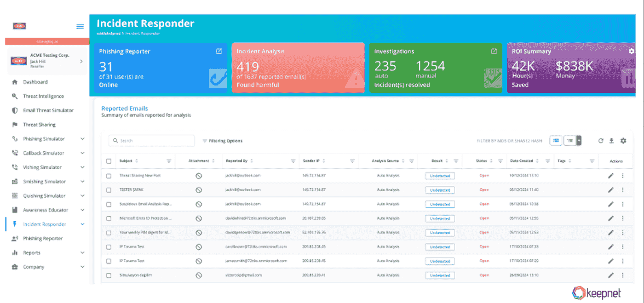The width and height of the screenshot is (644, 303).
Task: Open the Investigations card external link
Action: (x=494, y=51)
